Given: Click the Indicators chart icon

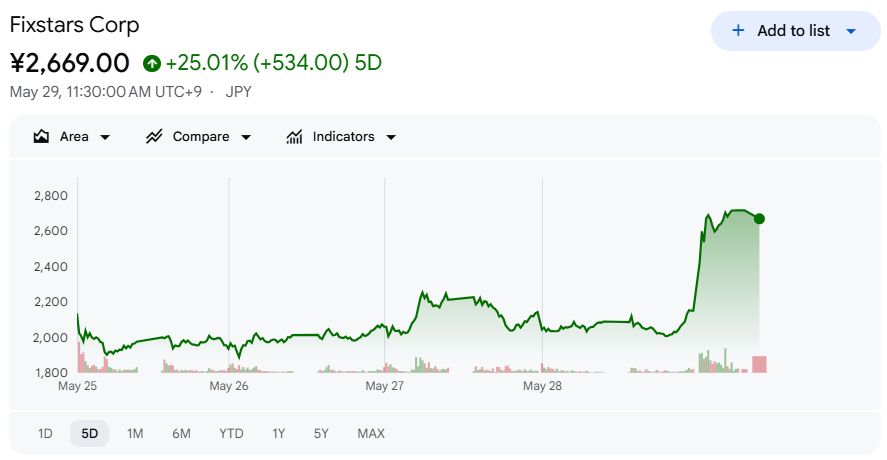Looking at the screenshot, I should [x=294, y=136].
